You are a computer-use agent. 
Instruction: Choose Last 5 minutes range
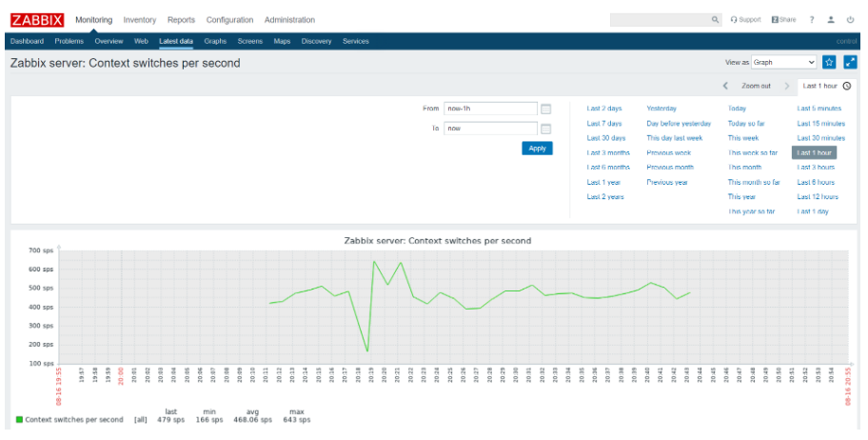(819, 109)
